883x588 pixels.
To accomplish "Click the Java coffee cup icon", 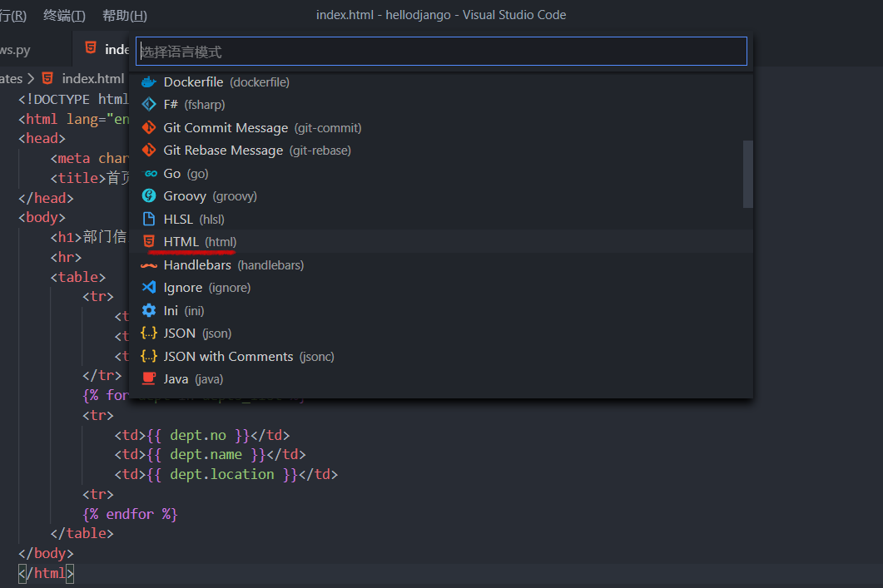I will (149, 378).
